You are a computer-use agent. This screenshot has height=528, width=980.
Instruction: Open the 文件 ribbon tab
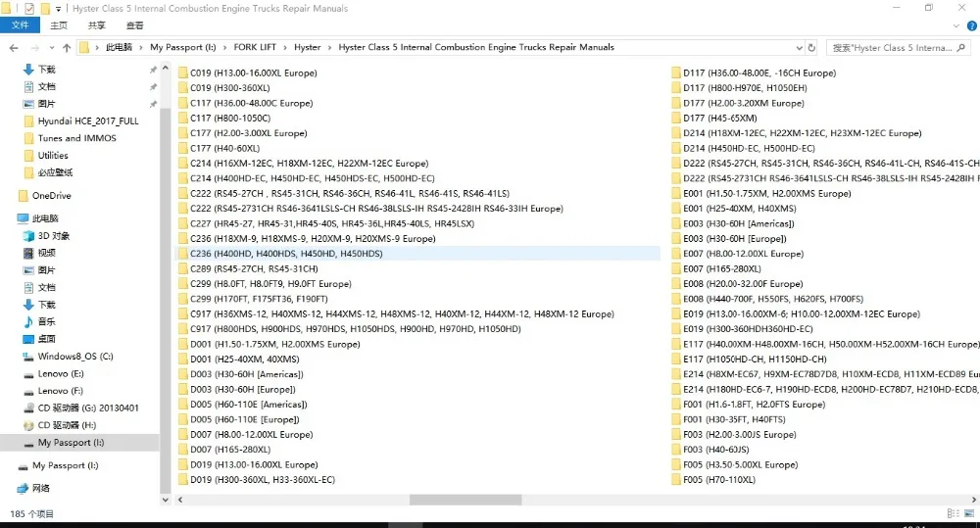pos(20,25)
